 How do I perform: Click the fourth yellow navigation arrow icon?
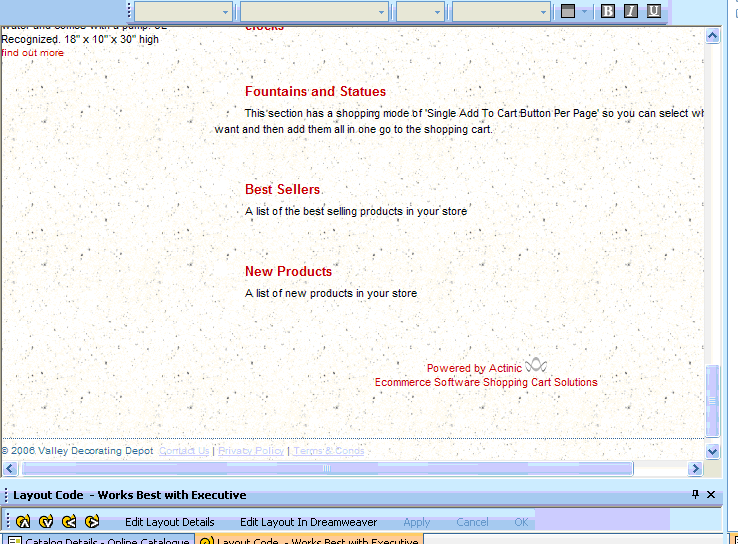92,521
